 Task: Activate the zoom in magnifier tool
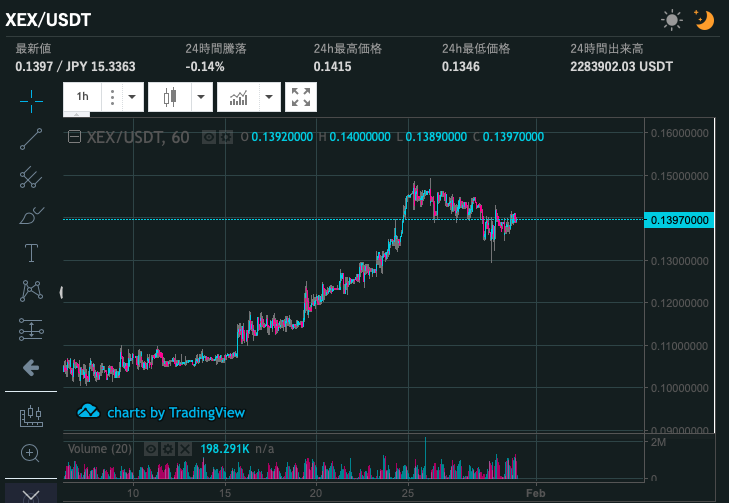point(31,453)
